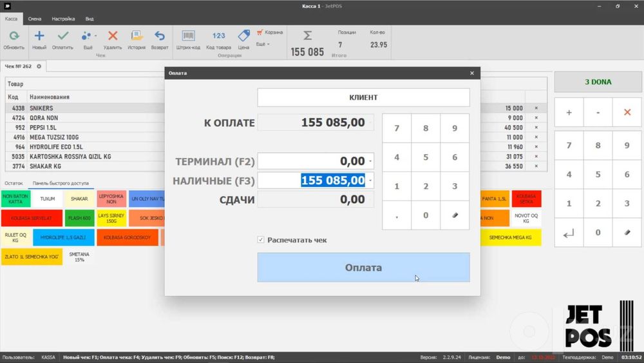Delete the receipt using Удалить icon
This screenshot has width=644, height=363.
tap(113, 36)
